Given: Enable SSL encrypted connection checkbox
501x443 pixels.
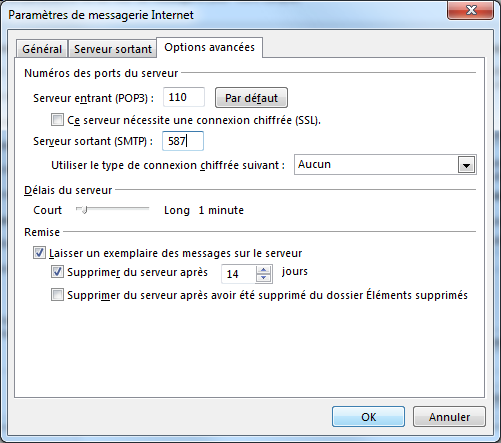Looking at the screenshot, I should [57, 120].
